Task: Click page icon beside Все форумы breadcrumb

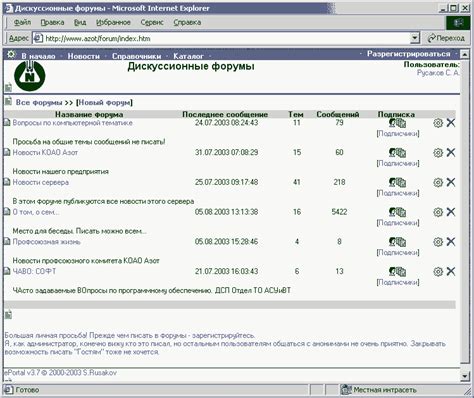Action: click(x=8, y=101)
